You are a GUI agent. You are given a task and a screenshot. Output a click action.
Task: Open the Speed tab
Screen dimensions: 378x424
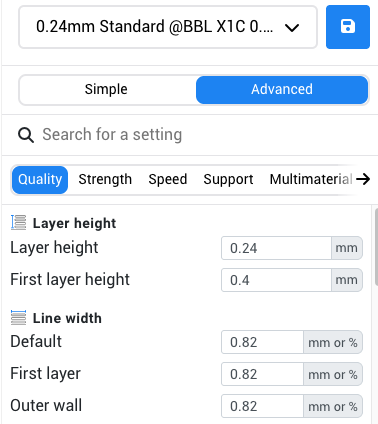pyautogui.click(x=168, y=180)
